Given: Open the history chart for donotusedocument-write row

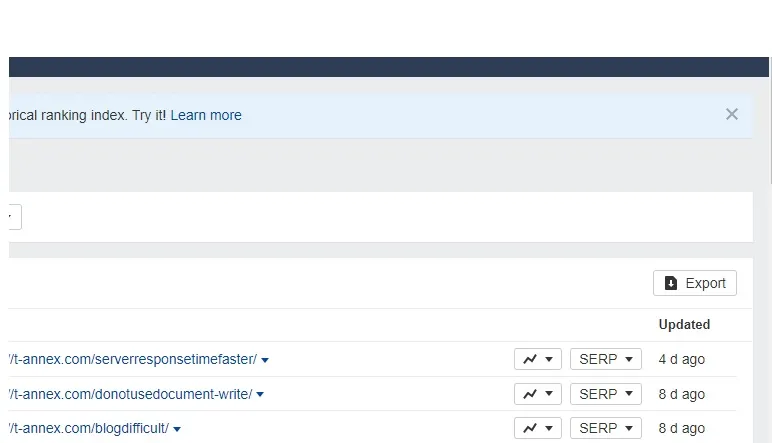Looking at the screenshot, I should [537, 394].
